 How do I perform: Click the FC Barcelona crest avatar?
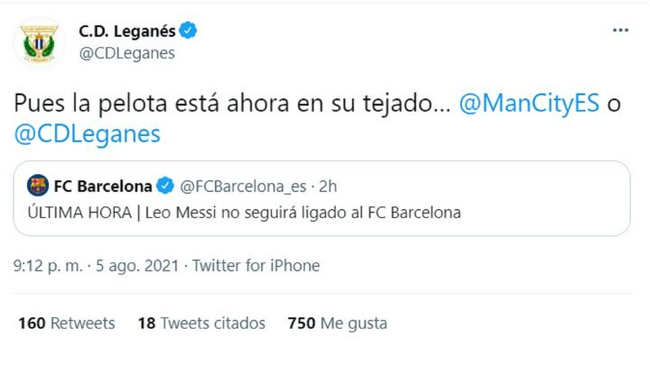coord(38,185)
